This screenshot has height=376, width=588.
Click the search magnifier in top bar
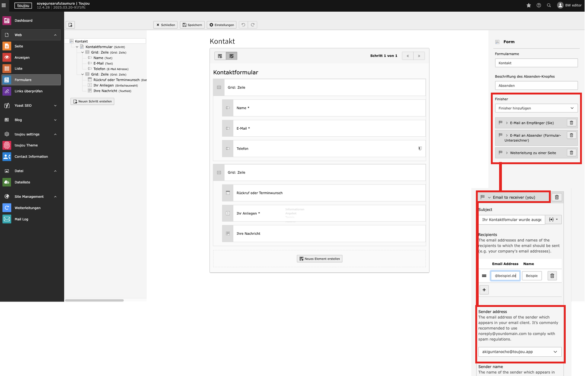tap(549, 5)
